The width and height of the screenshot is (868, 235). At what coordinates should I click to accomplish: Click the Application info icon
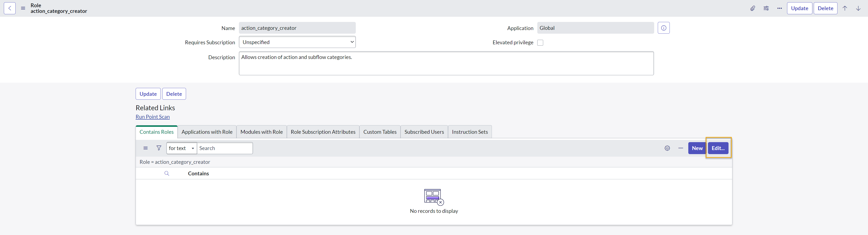click(663, 28)
